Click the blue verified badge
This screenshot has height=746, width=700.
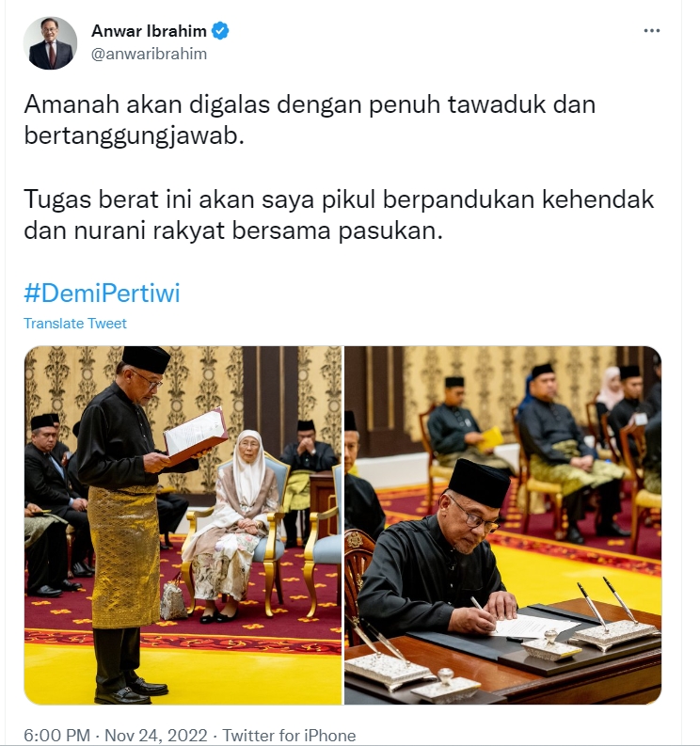click(220, 31)
